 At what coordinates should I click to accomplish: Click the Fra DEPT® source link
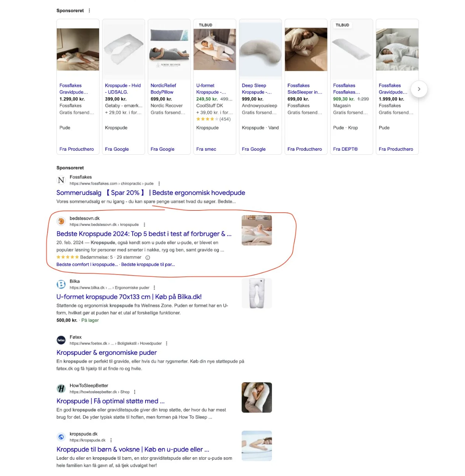[x=346, y=149]
